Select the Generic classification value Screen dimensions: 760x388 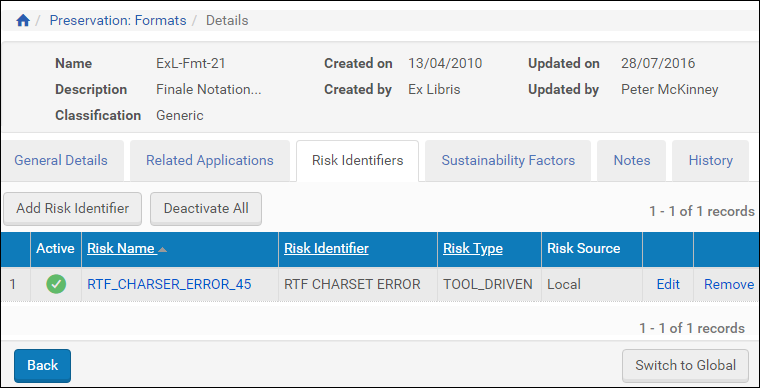(x=180, y=115)
